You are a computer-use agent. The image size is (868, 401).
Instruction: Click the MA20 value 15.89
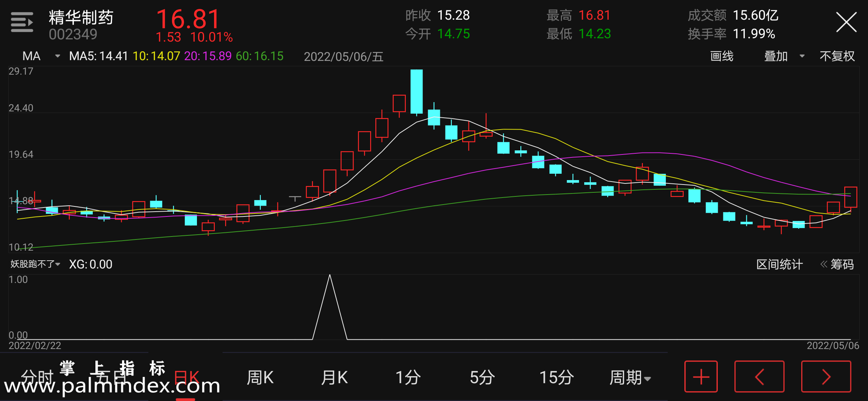click(208, 56)
